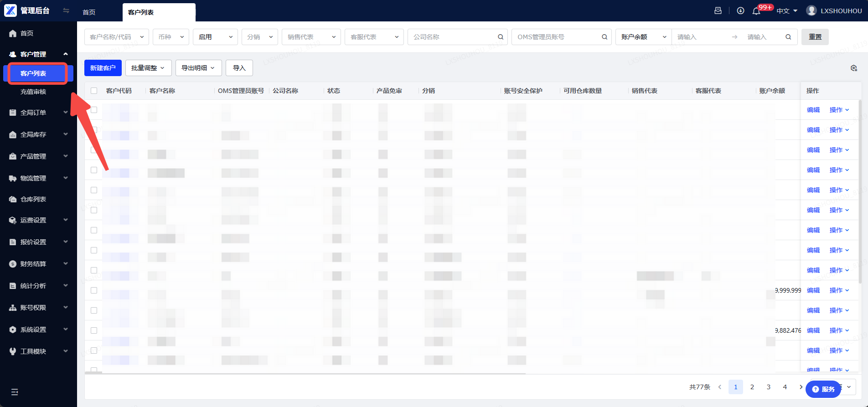Click the 财务结算 sidebar icon

click(x=13, y=264)
